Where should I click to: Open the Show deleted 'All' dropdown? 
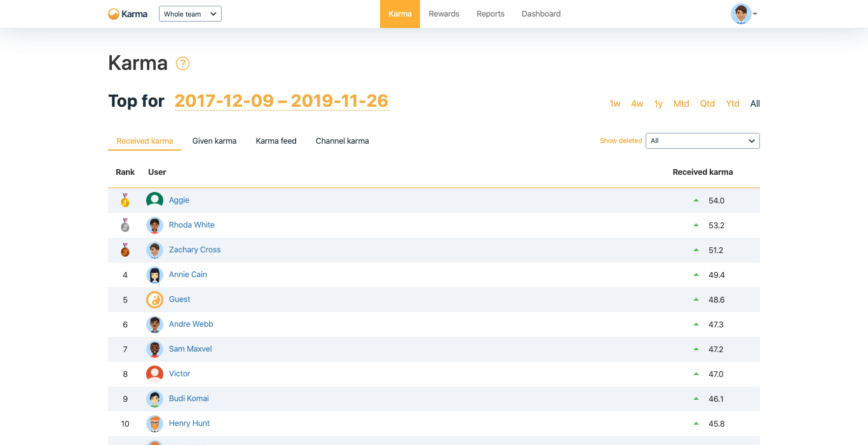coord(703,141)
